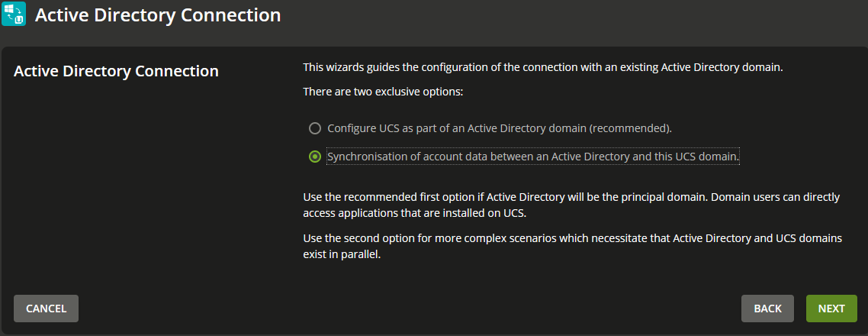Click the Next button
Viewport: 868px width, 336px height.
[x=831, y=309]
